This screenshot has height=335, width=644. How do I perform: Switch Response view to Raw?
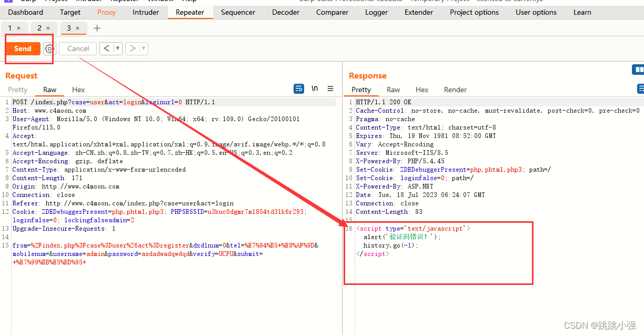[x=394, y=90]
